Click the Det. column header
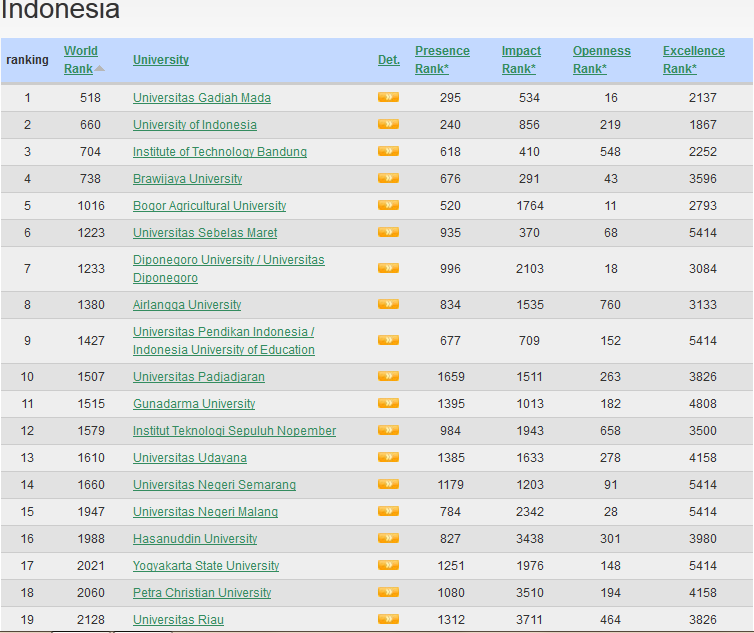Viewport: 754px width, 633px height. pos(389,60)
